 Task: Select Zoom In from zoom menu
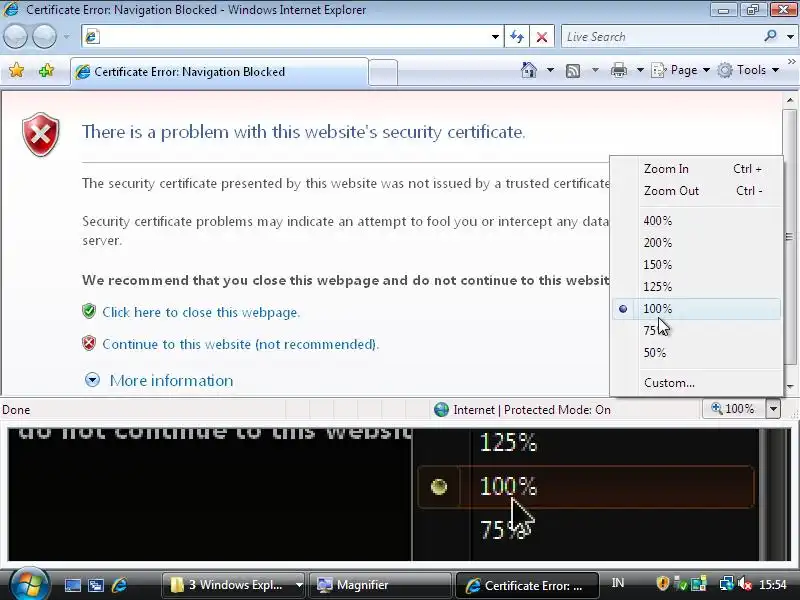696,169
